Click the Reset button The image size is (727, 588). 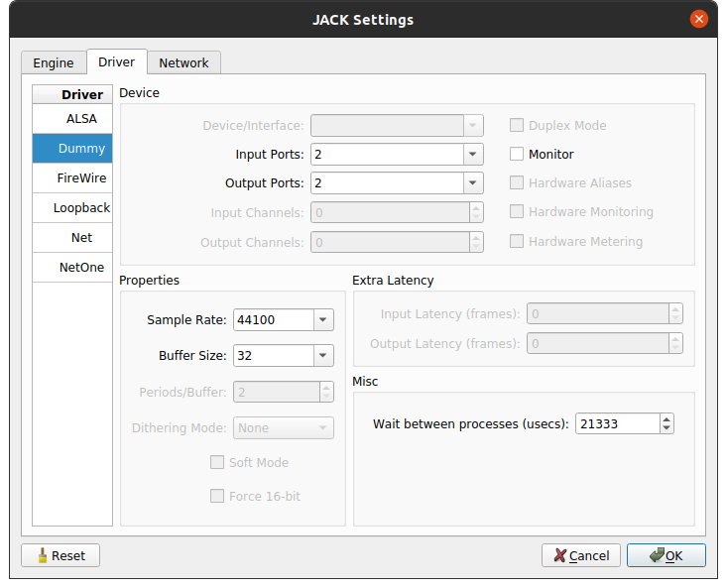pos(61,555)
